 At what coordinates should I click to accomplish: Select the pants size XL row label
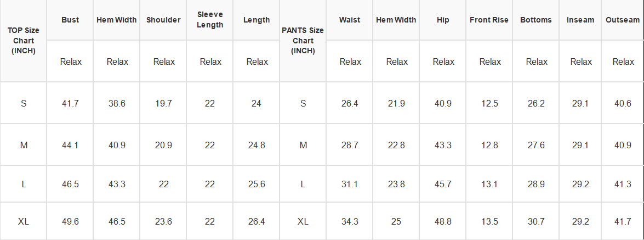click(x=303, y=221)
